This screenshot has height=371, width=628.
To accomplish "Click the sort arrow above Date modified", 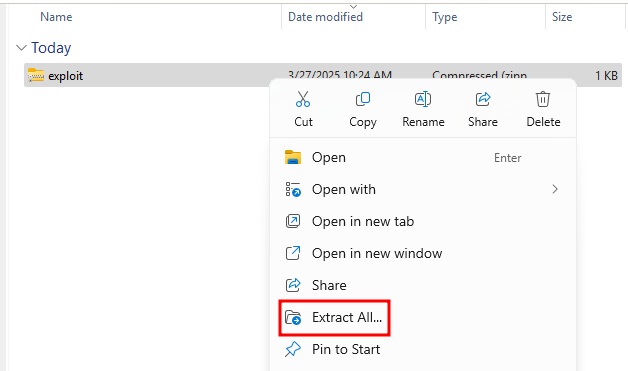I will [353, 6].
